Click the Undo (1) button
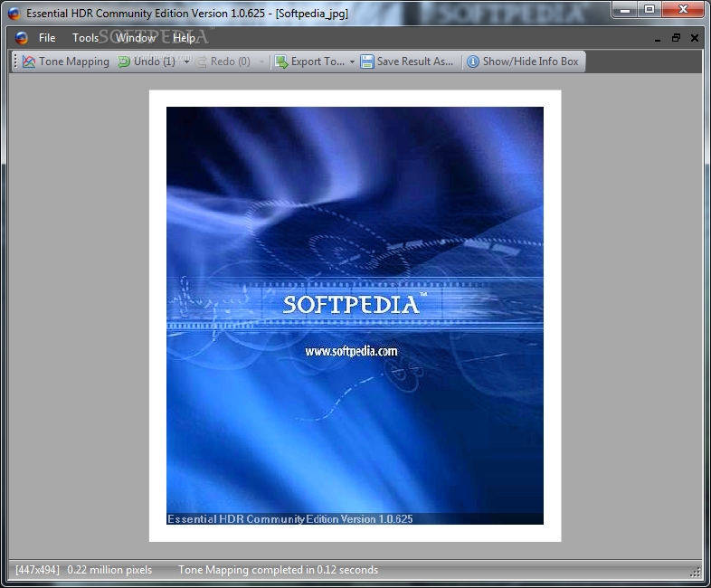Screen dimensions: 711x588 tap(147, 62)
